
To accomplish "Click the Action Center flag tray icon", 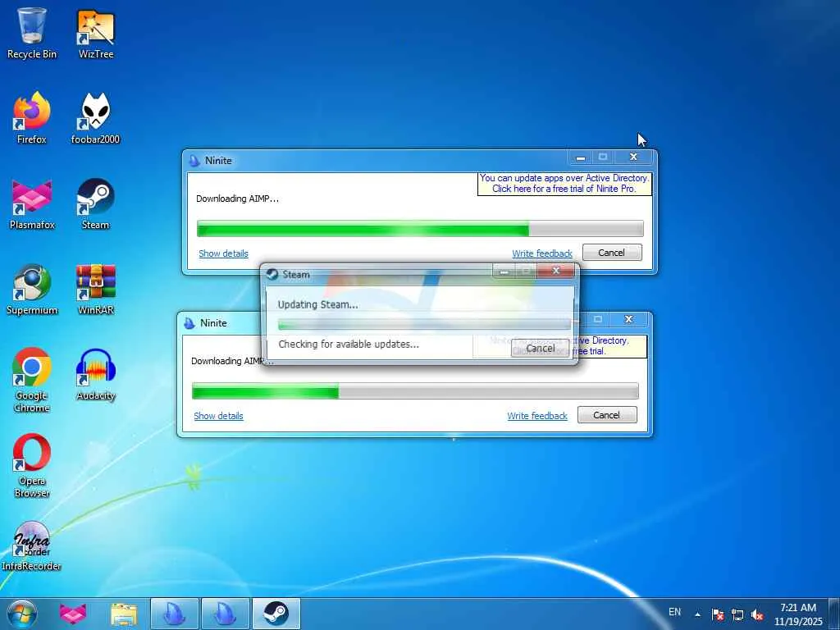I will coord(718,614).
